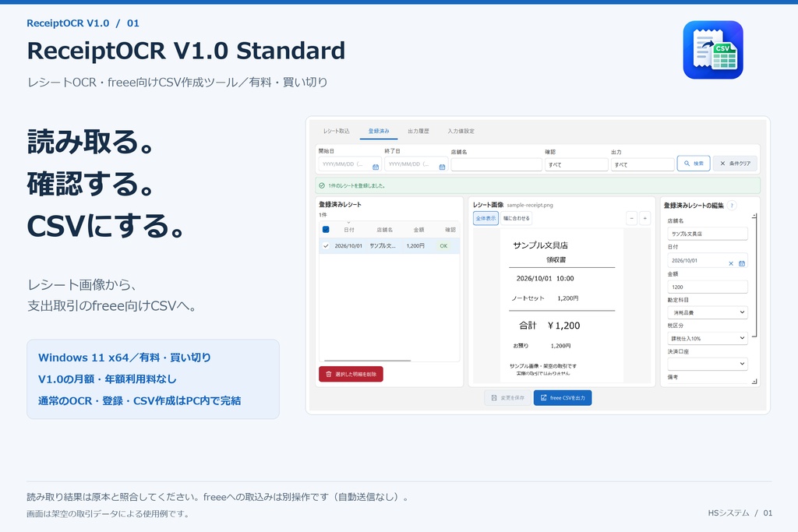Open the 入力値設定 tab
The height and width of the screenshot is (532, 798).
click(x=461, y=131)
